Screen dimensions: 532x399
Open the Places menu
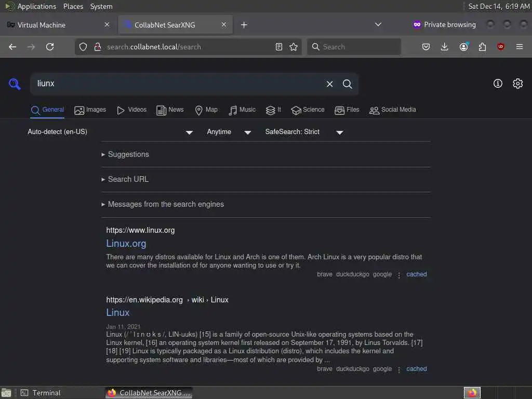73,6
